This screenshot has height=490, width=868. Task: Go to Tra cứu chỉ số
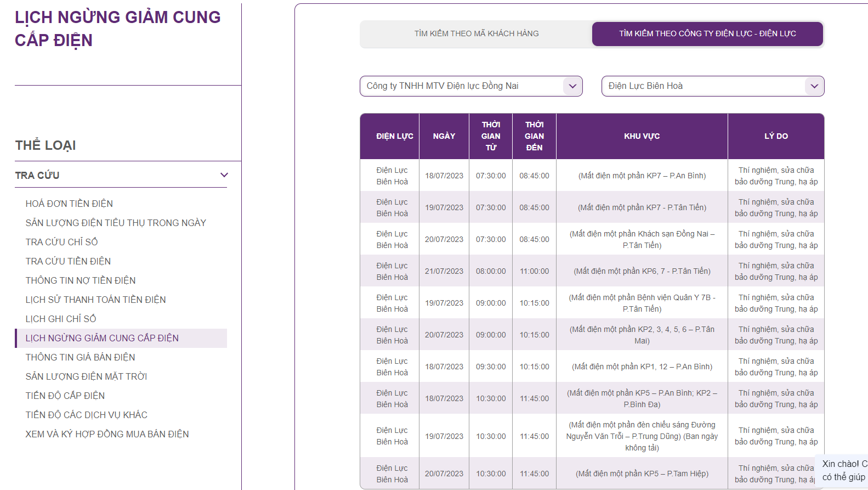tap(61, 242)
